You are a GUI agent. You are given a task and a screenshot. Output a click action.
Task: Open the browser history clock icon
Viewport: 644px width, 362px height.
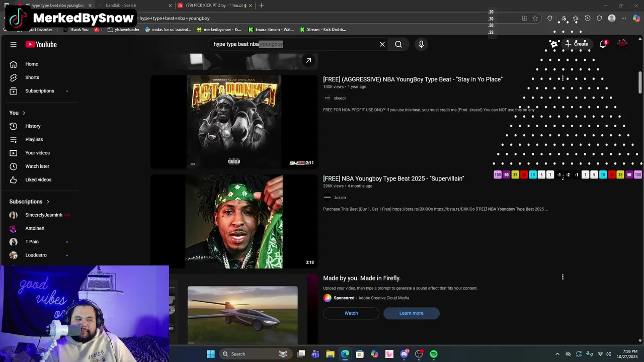click(x=587, y=18)
